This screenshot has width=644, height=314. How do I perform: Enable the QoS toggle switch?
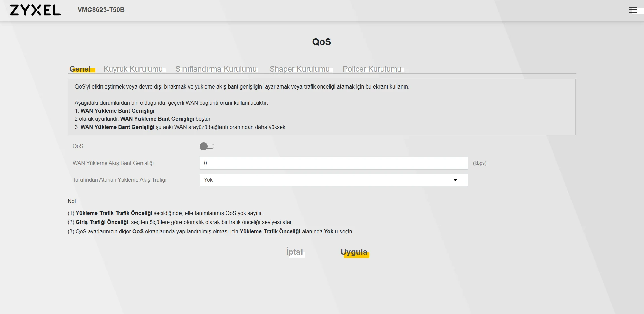(x=207, y=146)
